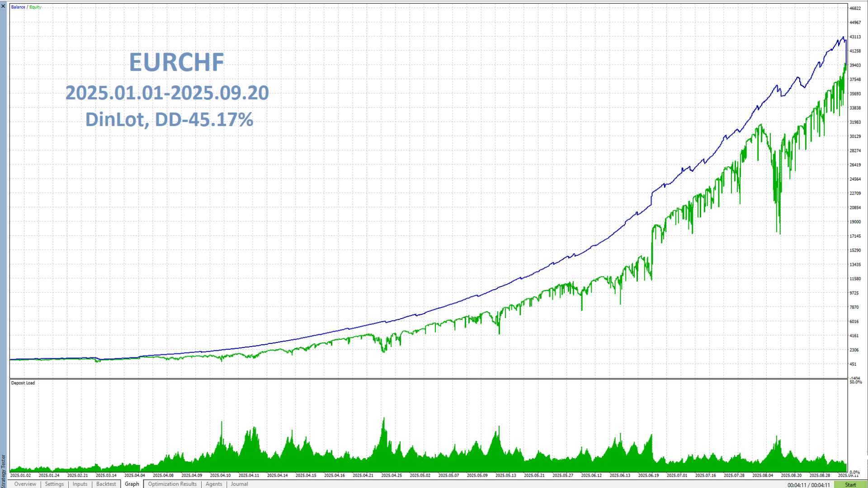Image resolution: width=868 pixels, height=488 pixels.
Task: Click the vertical Strategy Tester title
Action: click(x=3, y=471)
